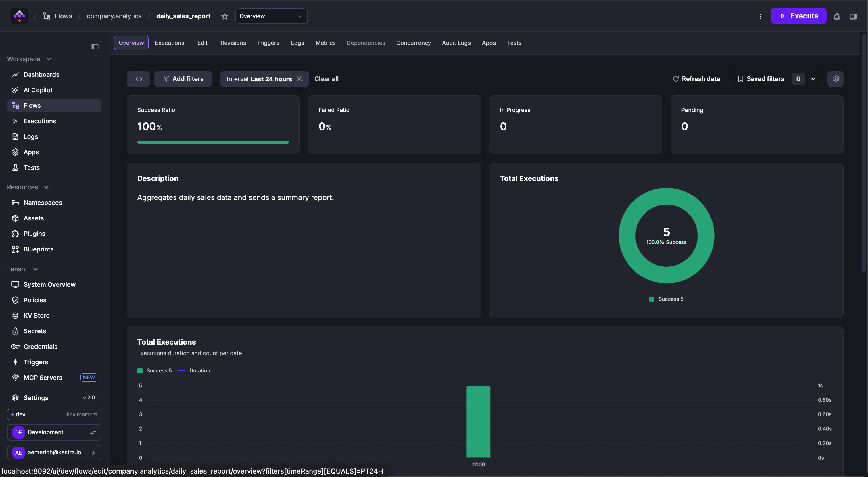
Task: Open System Overview in the sidebar
Action: (x=54, y=284)
